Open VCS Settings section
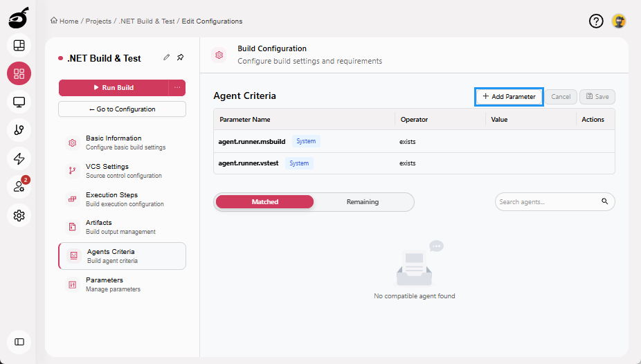 [123, 171]
